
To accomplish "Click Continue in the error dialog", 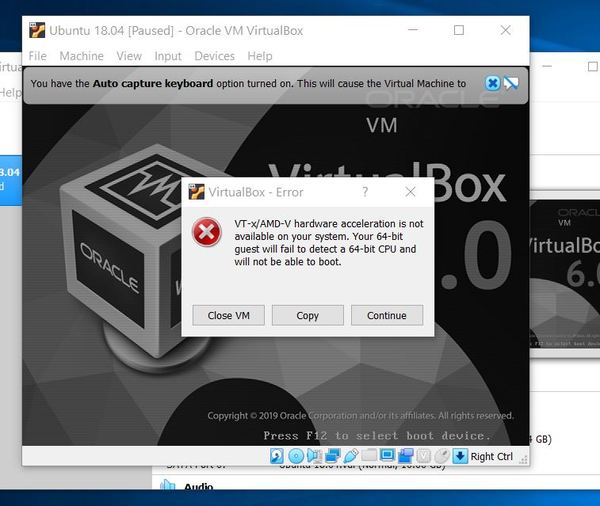I will tap(387, 315).
